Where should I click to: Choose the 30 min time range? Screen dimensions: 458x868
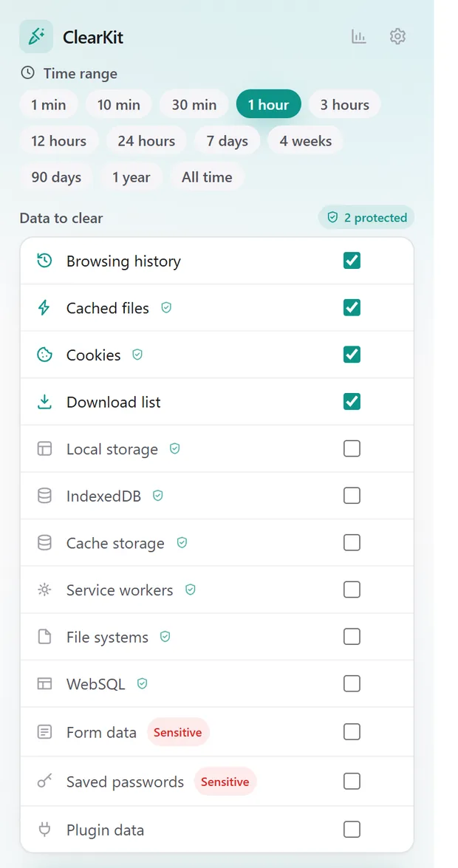194,105
